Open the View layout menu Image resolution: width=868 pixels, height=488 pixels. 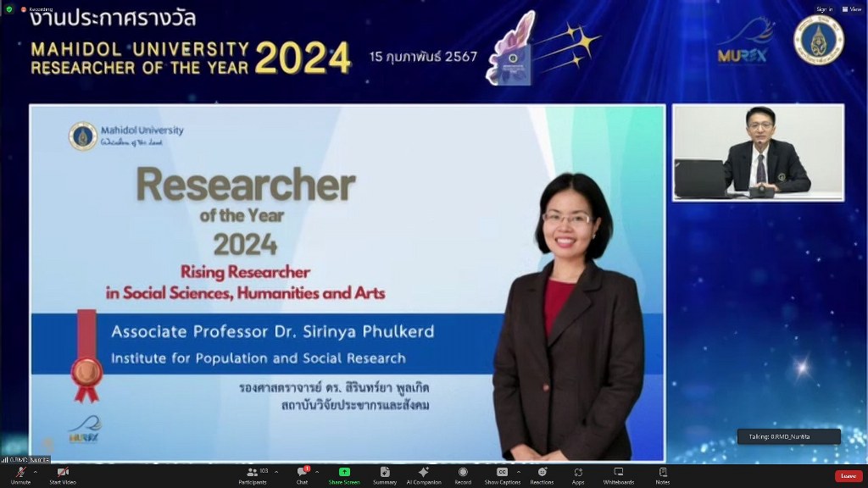click(852, 9)
